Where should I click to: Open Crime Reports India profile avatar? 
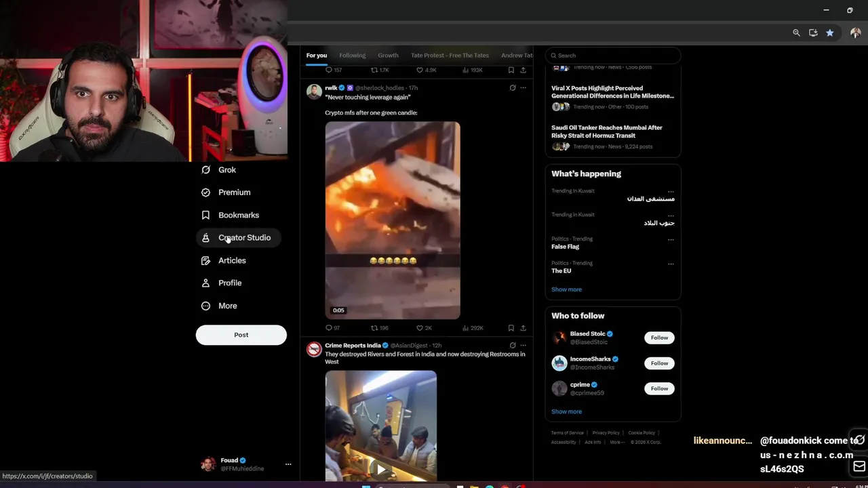click(x=314, y=350)
